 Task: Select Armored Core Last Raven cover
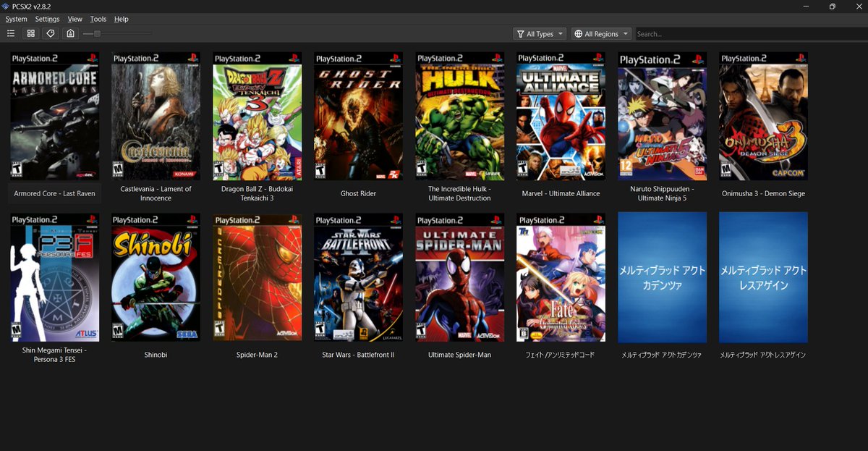click(x=54, y=116)
